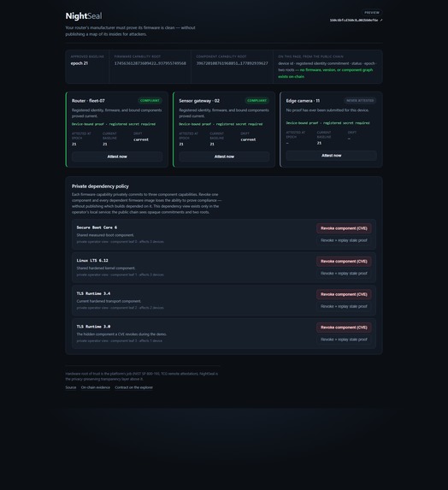448x490 pixels.
Task: Revoke + replay stale proof for Linux LTS 6.12
Action: click(x=344, y=274)
